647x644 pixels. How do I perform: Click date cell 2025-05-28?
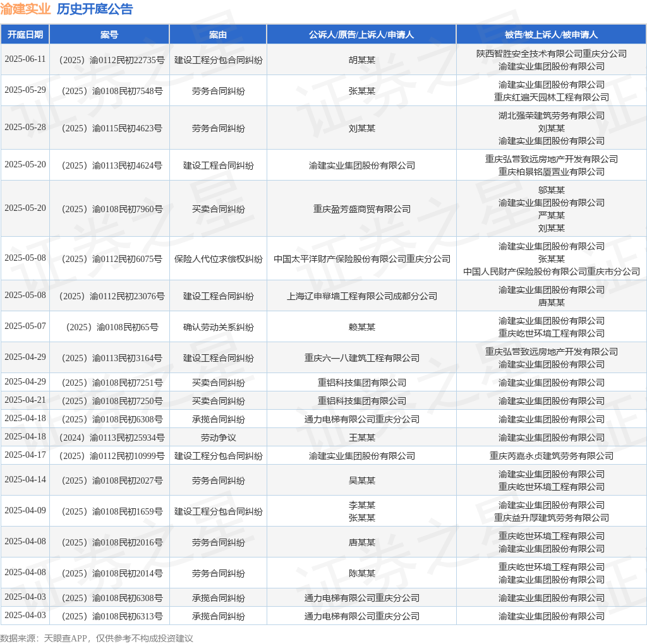click(x=25, y=127)
